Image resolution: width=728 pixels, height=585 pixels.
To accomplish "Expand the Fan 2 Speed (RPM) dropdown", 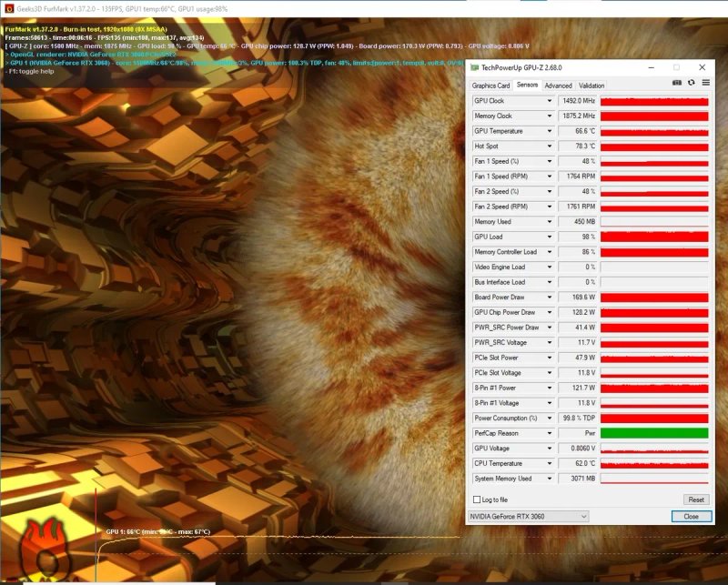I will 550,207.
